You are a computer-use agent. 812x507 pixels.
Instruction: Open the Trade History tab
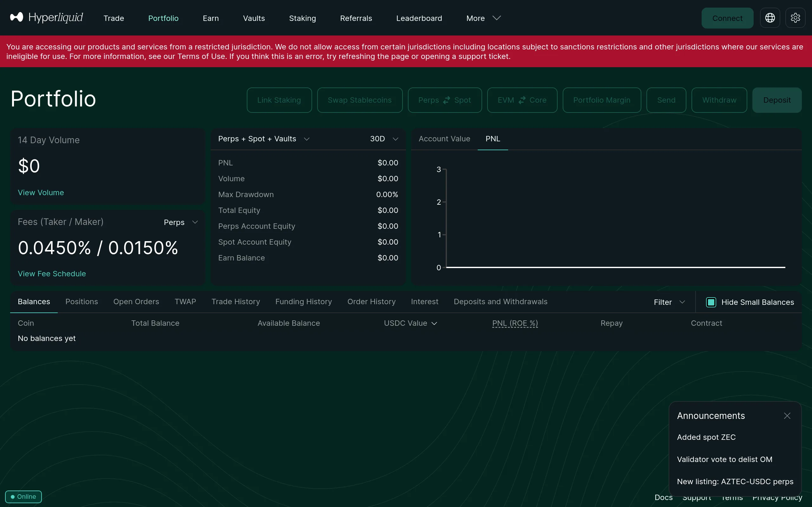[235, 301]
